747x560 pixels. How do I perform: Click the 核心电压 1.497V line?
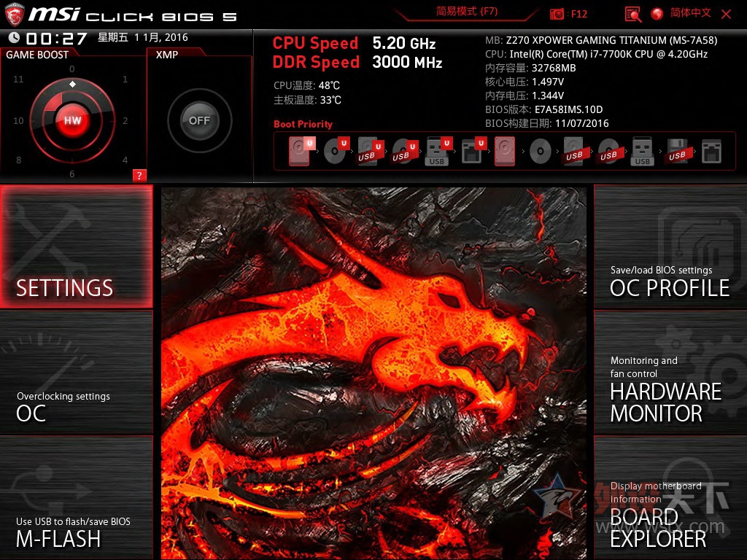click(525, 82)
